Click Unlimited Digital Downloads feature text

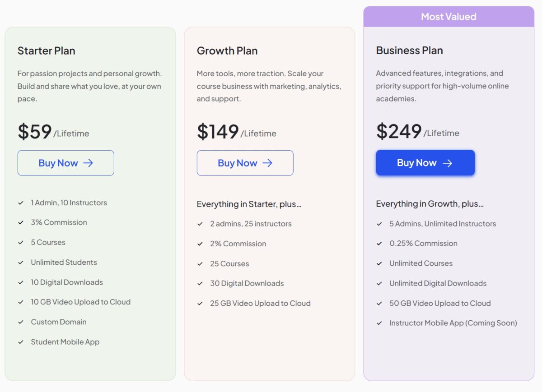tap(438, 283)
